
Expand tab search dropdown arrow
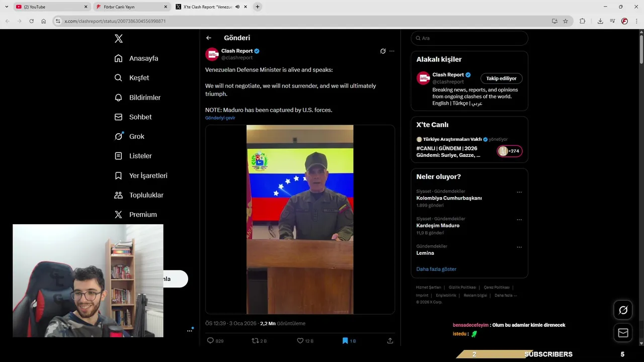tap(6, 7)
